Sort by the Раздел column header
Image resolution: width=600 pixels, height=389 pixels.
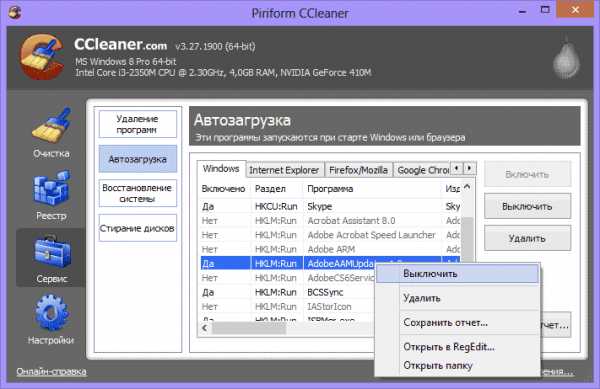click(277, 189)
